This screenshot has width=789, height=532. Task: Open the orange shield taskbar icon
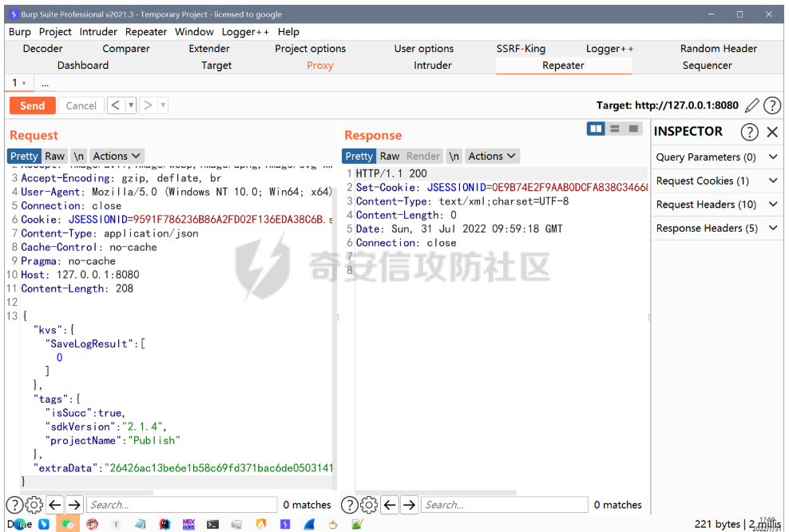tap(260, 524)
